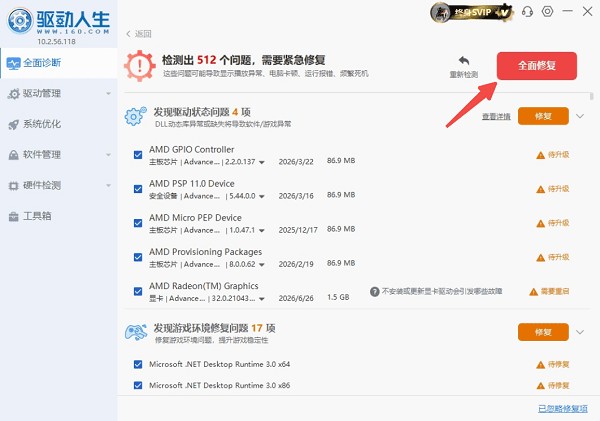The image size is (600, 421).
Task: Click the 终身SVIP badge
Action: click(471, 13)
